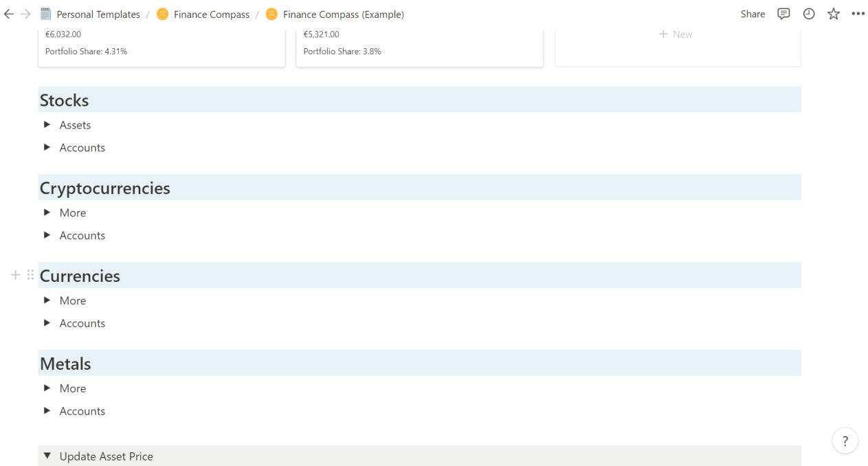Click Portfolio Share: 3.8% text

pos(342,52)
